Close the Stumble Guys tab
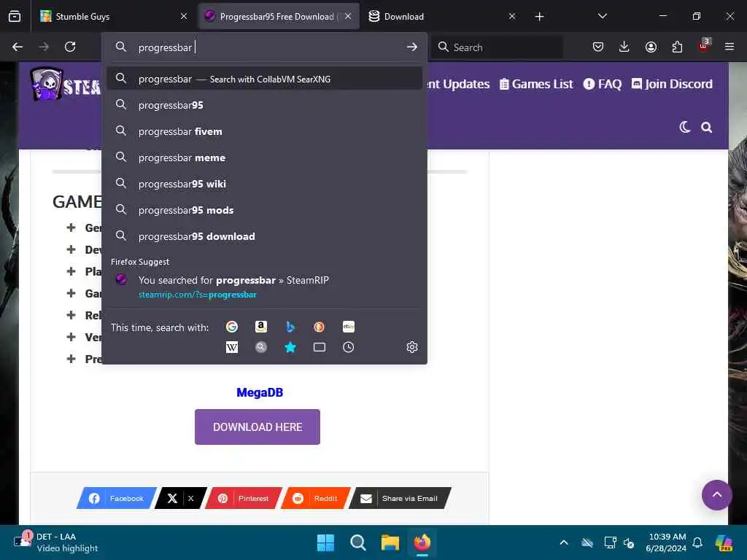The width and height of the screenshot is (747, 560). [x=184, y=17]
